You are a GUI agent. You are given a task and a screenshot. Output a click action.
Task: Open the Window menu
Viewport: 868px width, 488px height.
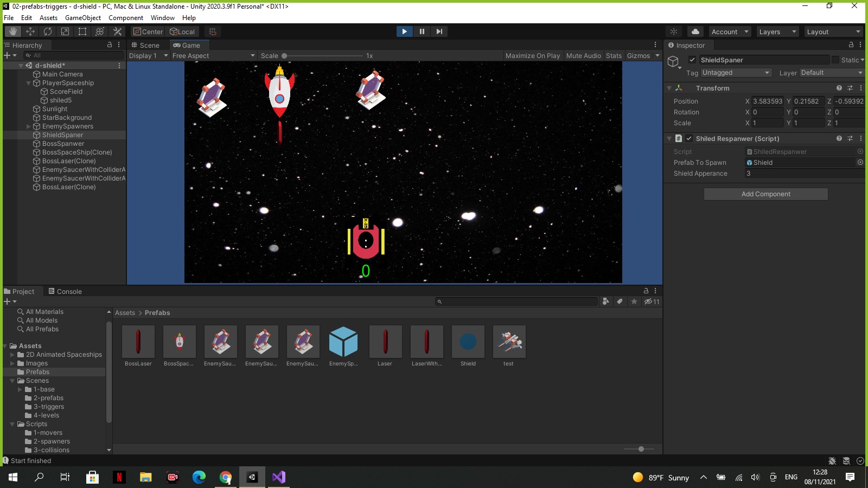[163, 17]
